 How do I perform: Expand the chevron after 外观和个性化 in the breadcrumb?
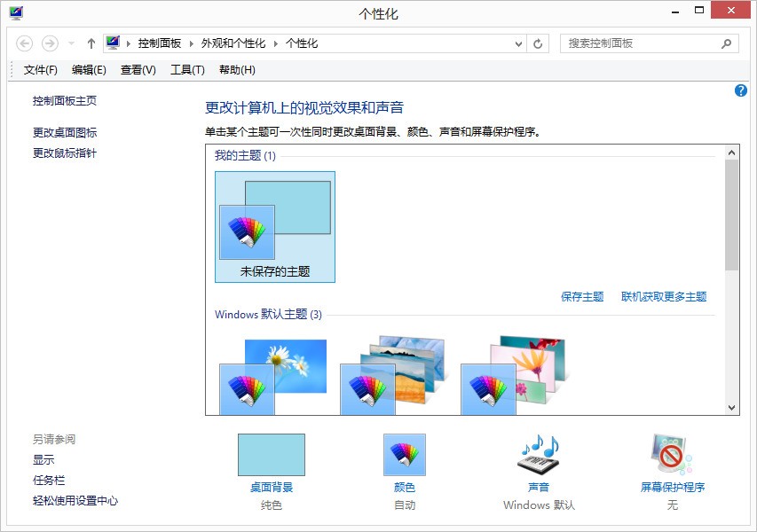pos(276,44)
